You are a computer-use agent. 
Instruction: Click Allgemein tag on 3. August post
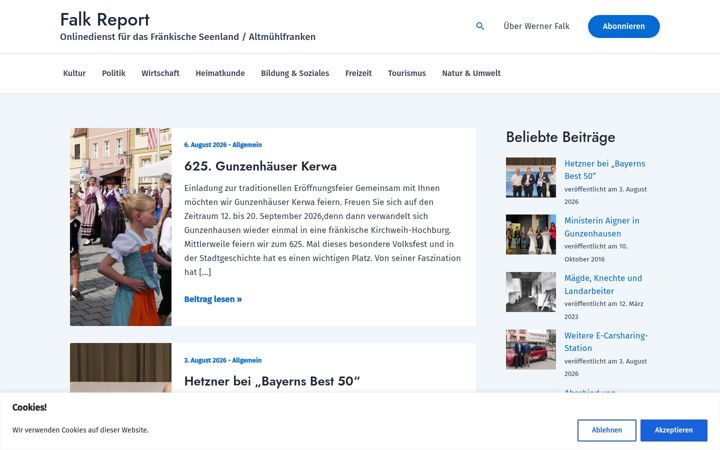(x=247, y=360)
